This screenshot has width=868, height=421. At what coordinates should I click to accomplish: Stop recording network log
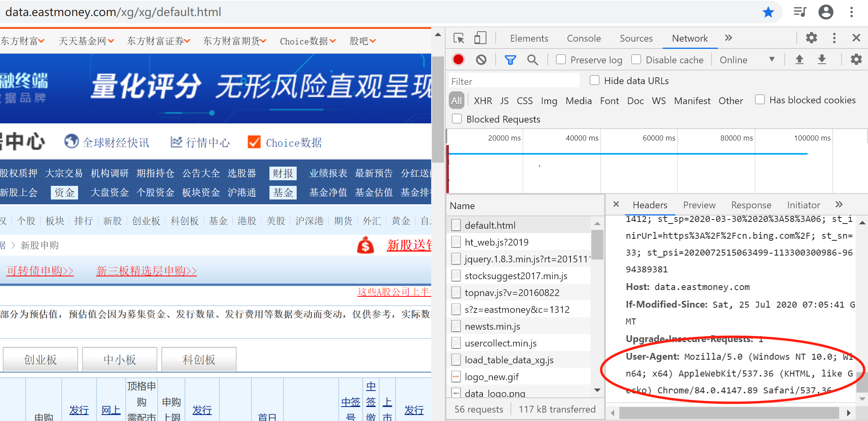(x=458, y=60)
